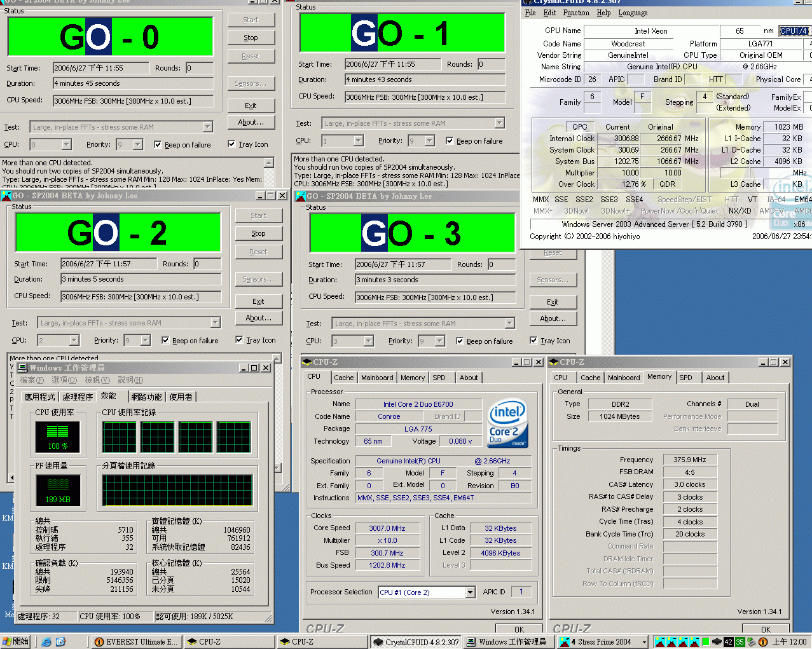Screen dimensions: 812x649
Task: Toggle Beep on failure in the GO - 2 window
Action: (165, 341)
